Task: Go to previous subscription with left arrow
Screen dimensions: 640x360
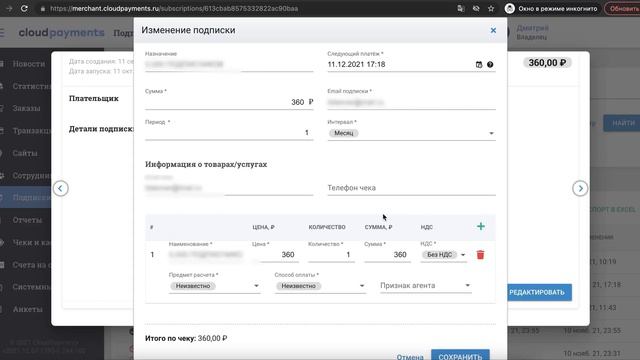Action: pyautogui.click(x=60, y=189)
